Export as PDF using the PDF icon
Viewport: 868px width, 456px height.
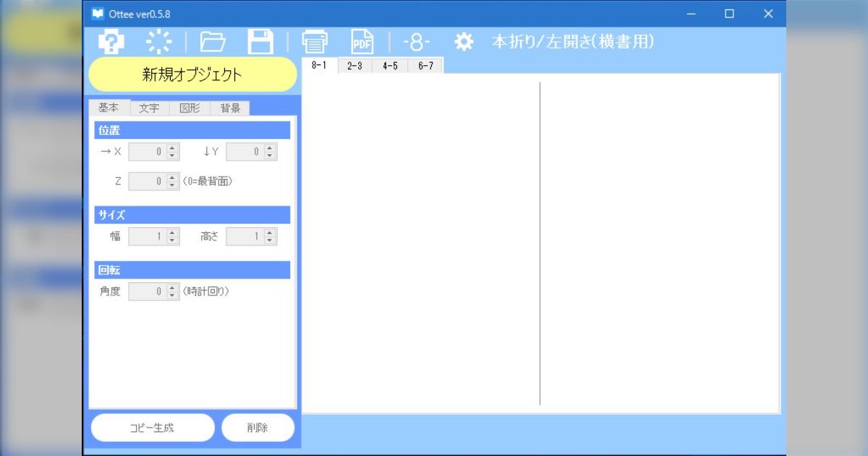[362, 42]
